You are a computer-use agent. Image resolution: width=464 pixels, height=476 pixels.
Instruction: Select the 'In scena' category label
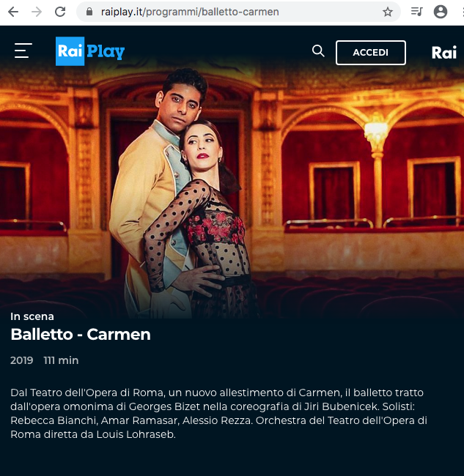(32, 316)
